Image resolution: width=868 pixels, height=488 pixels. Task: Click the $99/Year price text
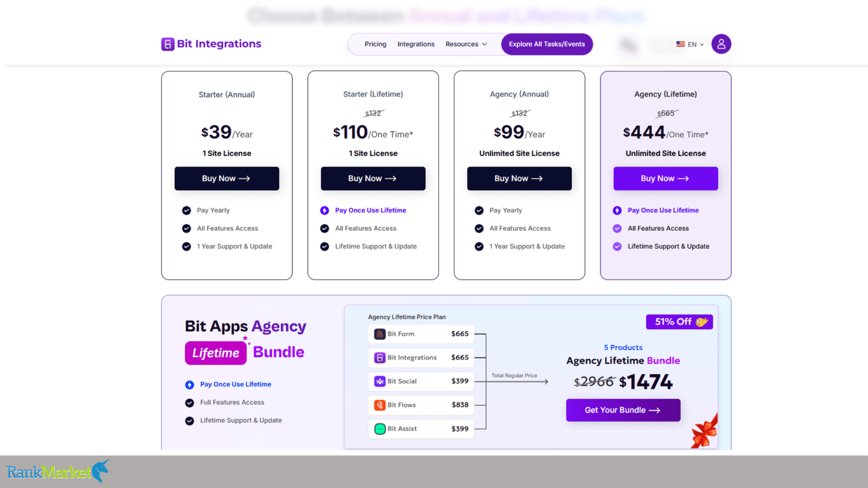pos(519,132)
